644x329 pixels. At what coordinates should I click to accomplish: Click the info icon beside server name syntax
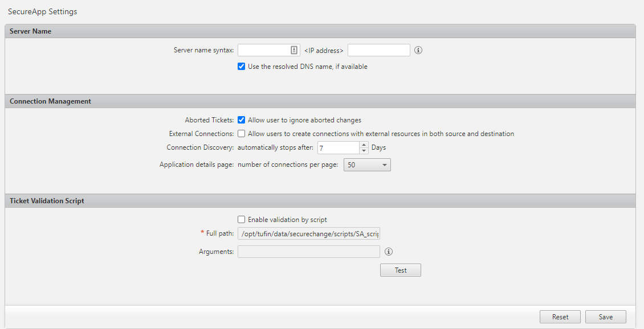point(418,50)
